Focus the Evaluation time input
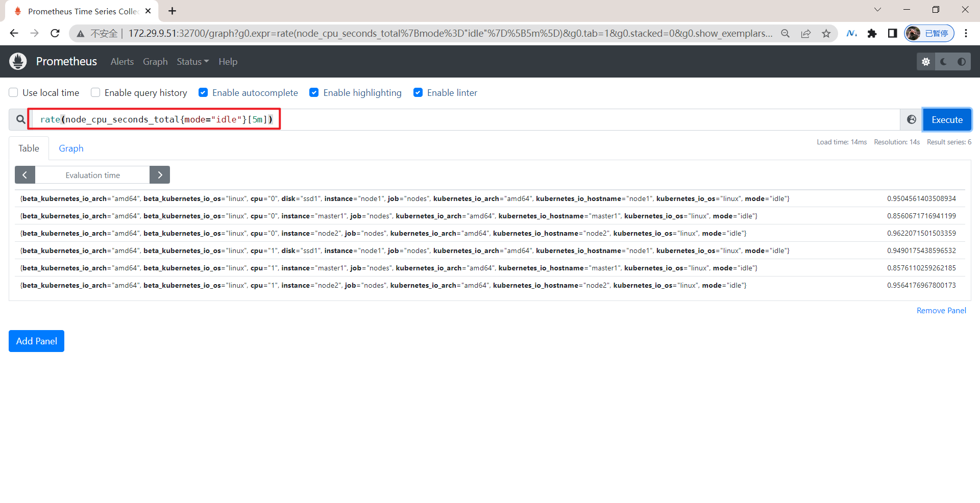The image size is (980, 503). (x=92, y=175)
